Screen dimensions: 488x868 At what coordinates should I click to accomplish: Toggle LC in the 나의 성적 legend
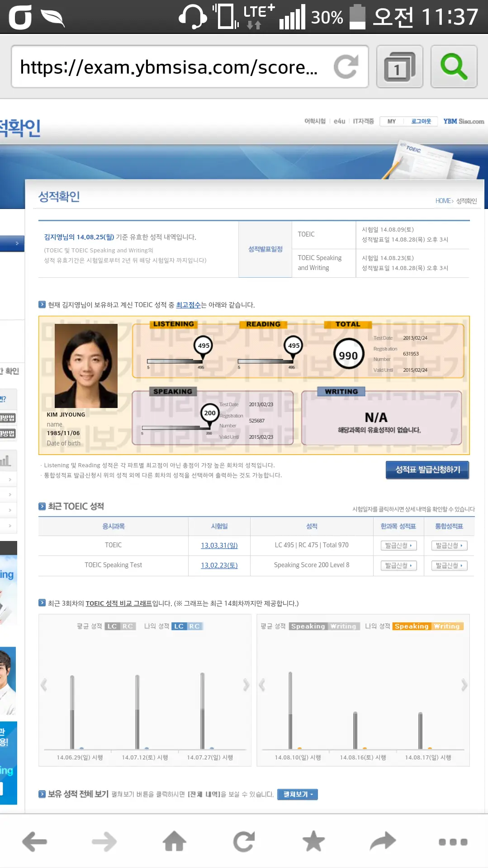pyautogui.click(x=179, y=626)
